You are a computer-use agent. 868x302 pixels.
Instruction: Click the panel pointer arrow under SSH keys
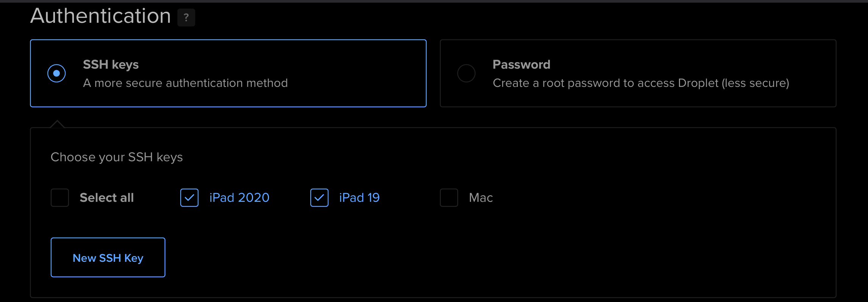[x=57, y=124]
